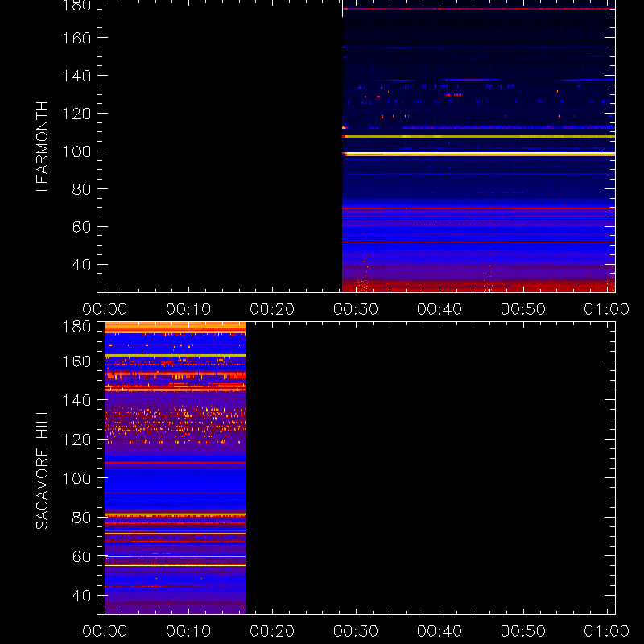Pick the 00:40 time label under Learmonth plot
644x644 pixels.
click(440, 309)
